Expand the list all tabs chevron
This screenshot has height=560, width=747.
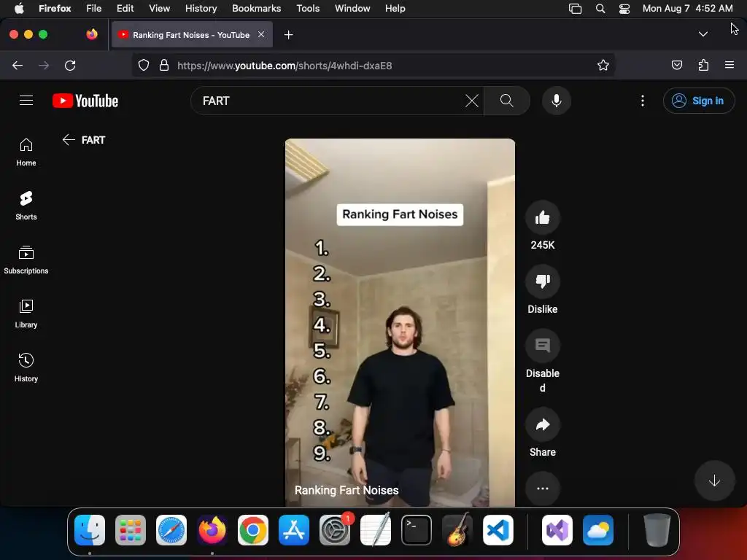pyautogui.click(x=703, y=34)
